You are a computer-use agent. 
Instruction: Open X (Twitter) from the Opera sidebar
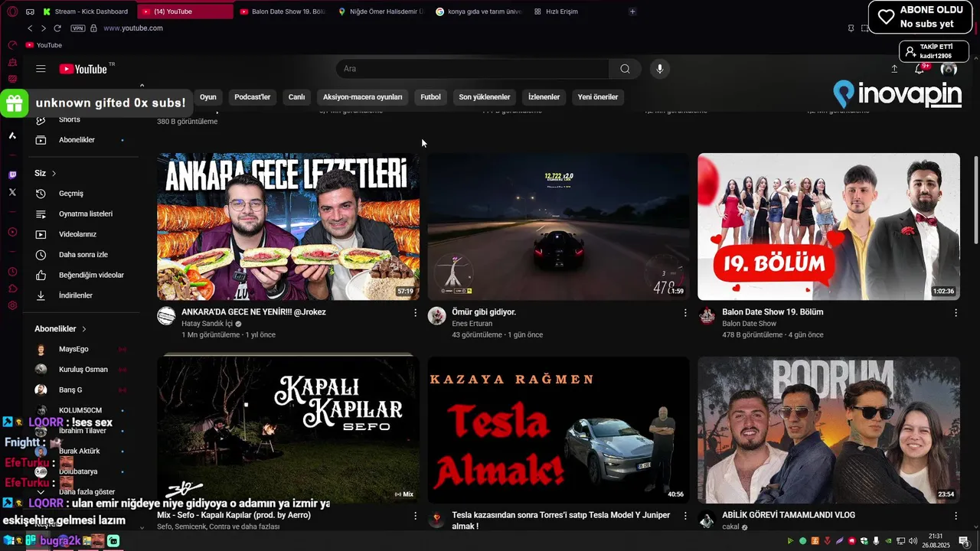tap(12, 192)
